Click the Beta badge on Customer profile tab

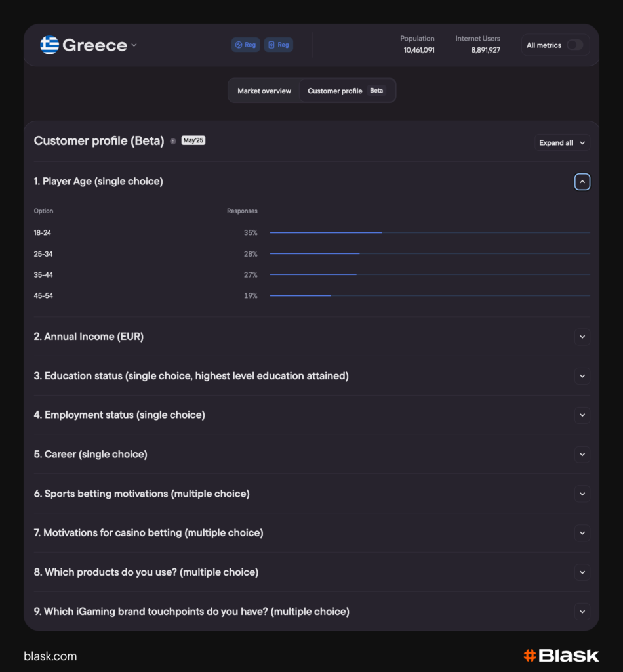tap(376, 91)
